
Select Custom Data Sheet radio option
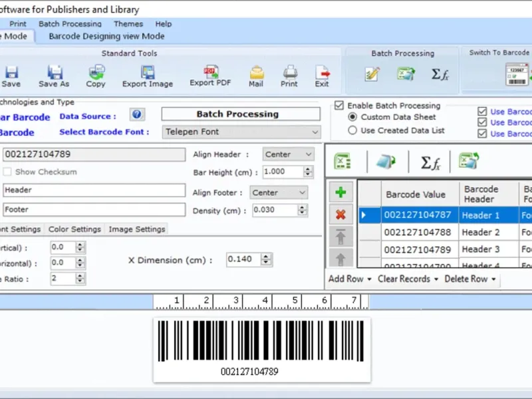coord(352,117)
